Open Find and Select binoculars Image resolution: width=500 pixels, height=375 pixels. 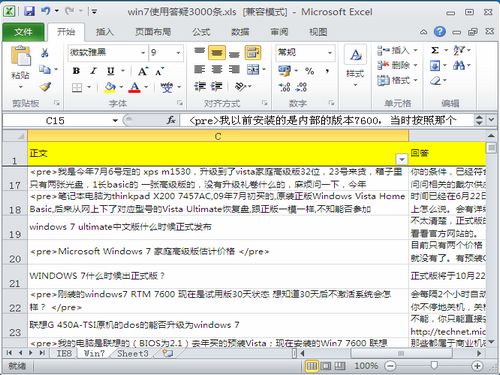[459, 65]
